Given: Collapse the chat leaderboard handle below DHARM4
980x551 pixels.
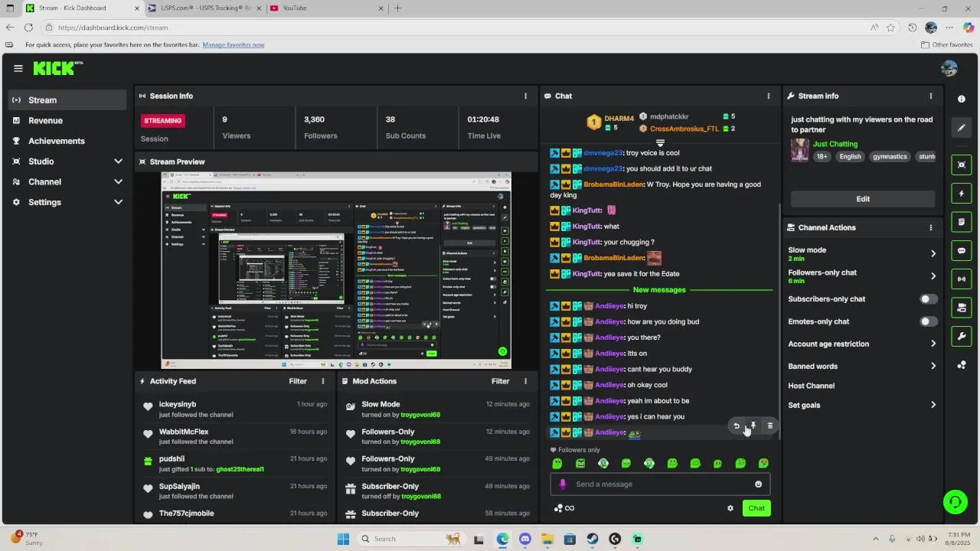Looking at the screenshot, I should point(660,142).
